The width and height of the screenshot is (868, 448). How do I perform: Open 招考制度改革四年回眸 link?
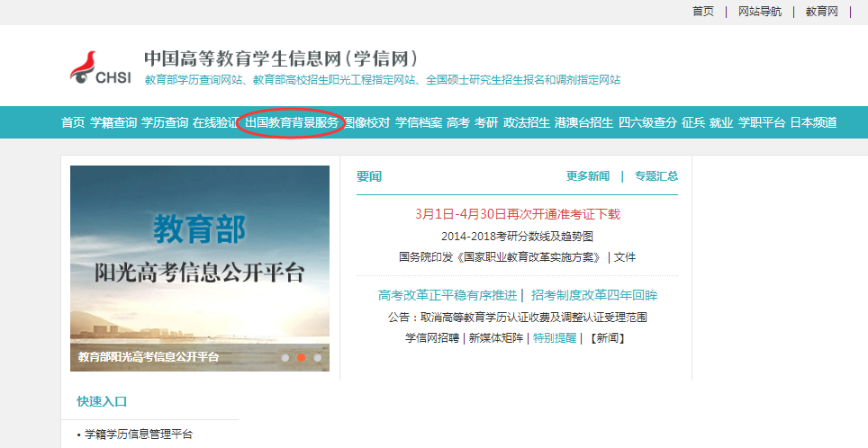tap(594, 295)
